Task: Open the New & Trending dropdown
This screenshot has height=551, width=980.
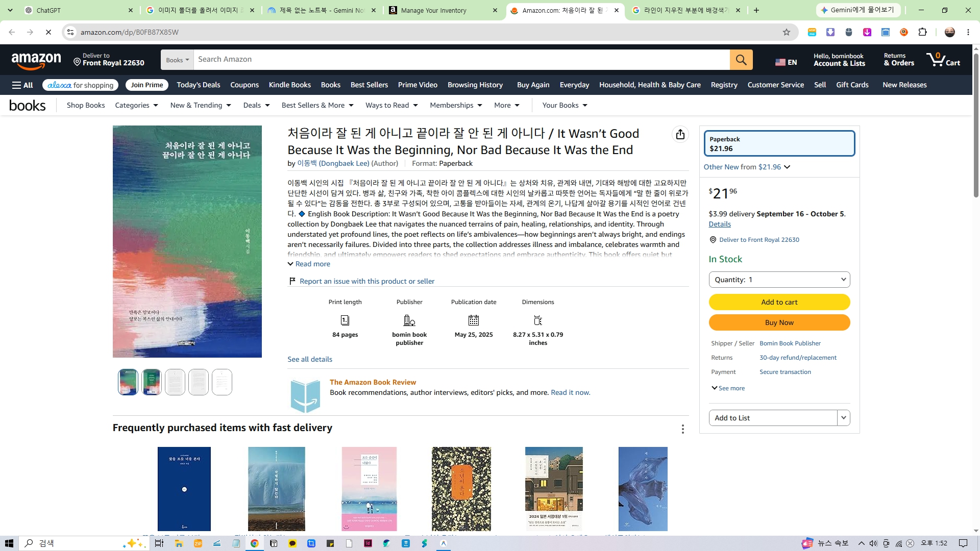Action: click(x=201, y=105)
